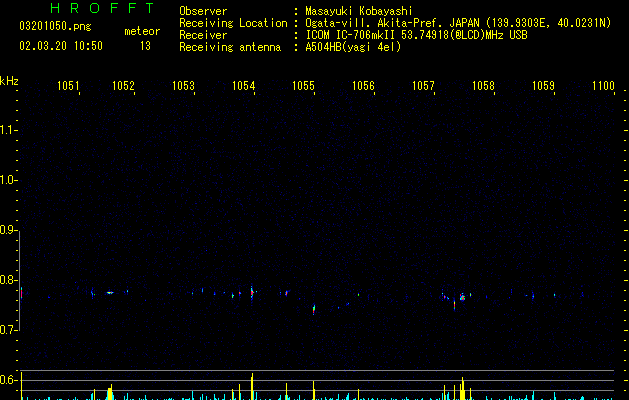The width and height of the screenshot is (629, 400).
Task: Click the 1054 time axis marker
Action: click(243, 86)
